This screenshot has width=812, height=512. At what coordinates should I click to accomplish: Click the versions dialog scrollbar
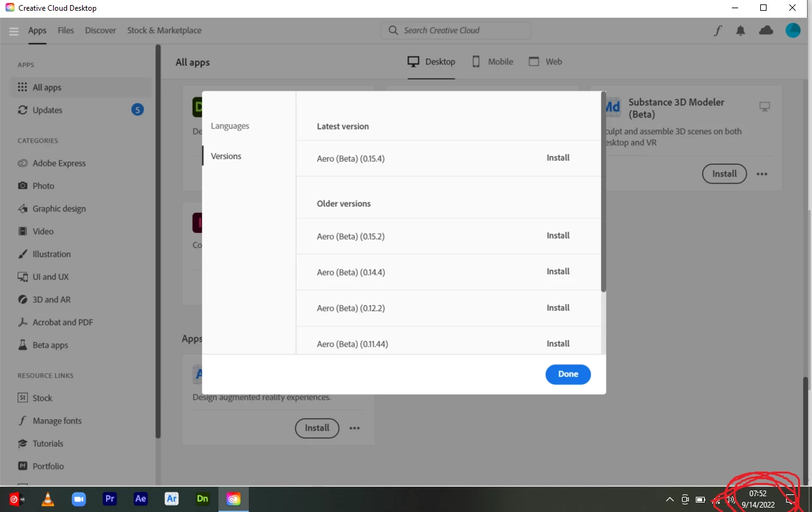click(x=604, y=193)
